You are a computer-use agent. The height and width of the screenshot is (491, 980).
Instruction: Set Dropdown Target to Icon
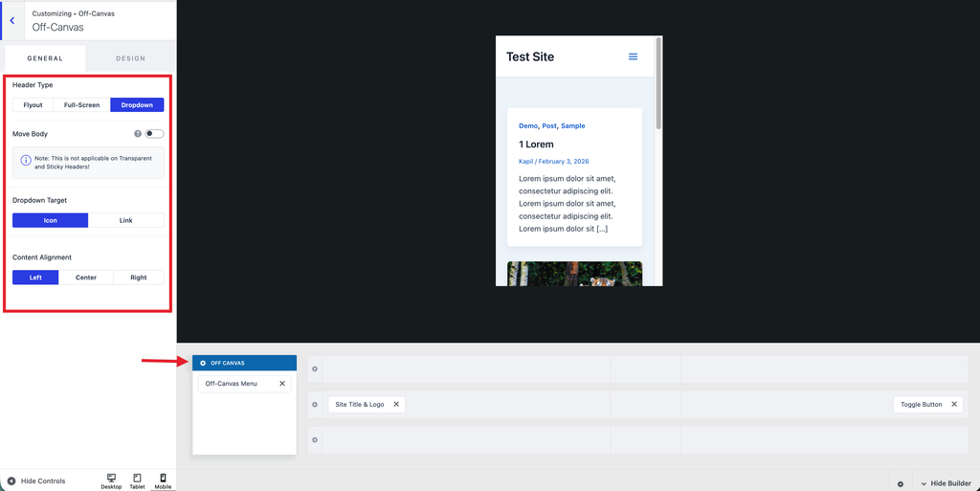[x=50, y=220]
